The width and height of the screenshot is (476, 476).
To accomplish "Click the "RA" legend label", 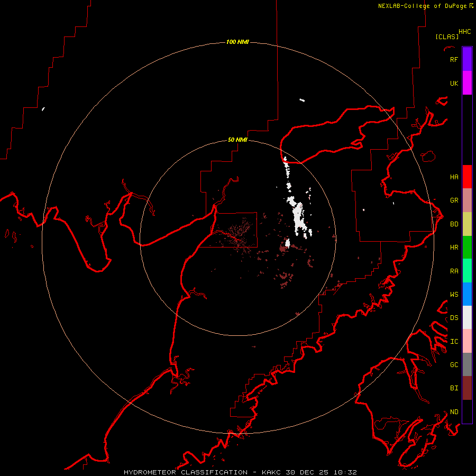I will (x=454, y=271).
